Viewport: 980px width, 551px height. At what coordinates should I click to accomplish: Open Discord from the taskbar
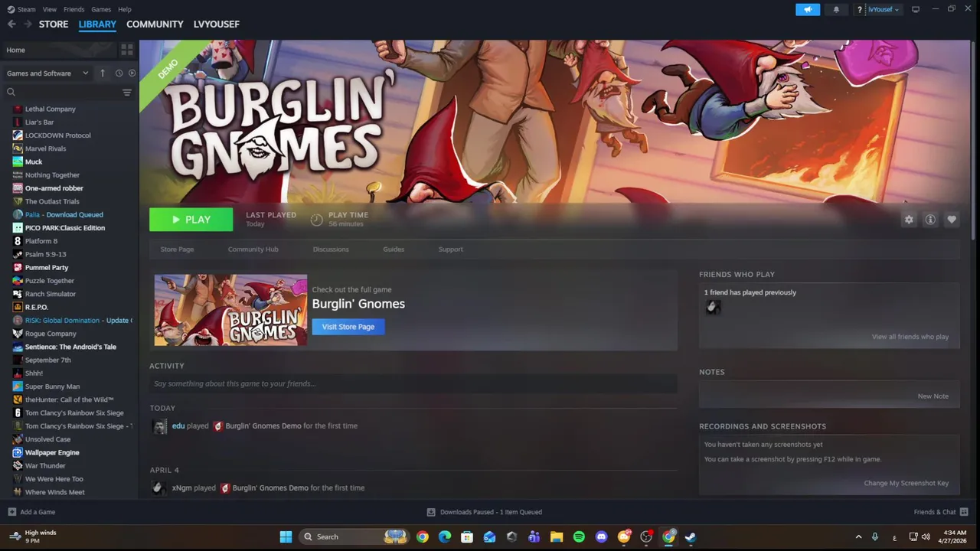(601, 536)
